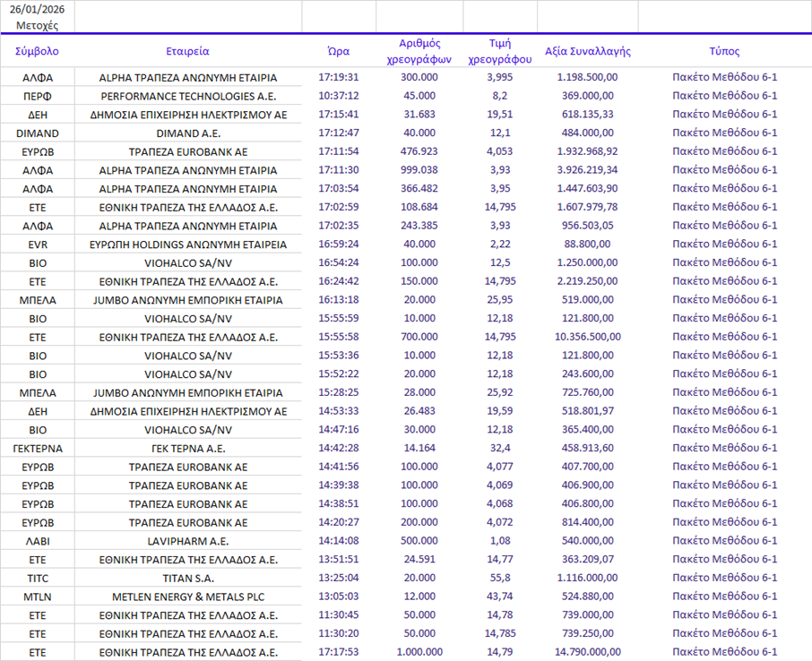Select the Αριθμός χρεογράφων header cell
This screenshot has height=661, width=812.
pos(419,51)
